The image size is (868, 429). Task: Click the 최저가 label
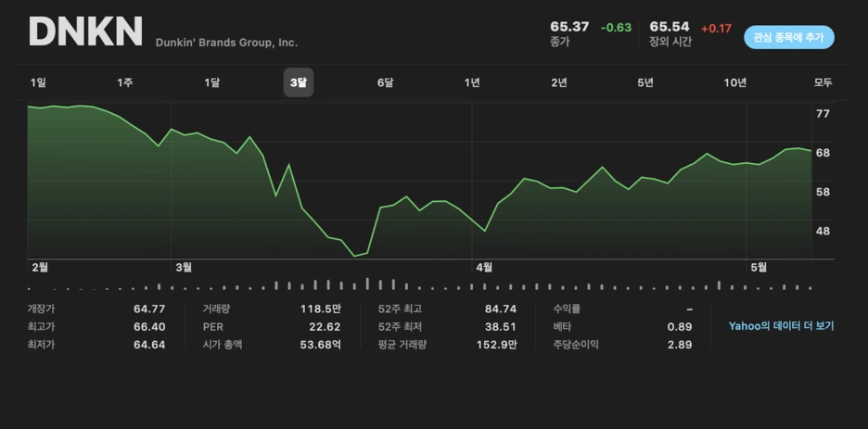41,345
